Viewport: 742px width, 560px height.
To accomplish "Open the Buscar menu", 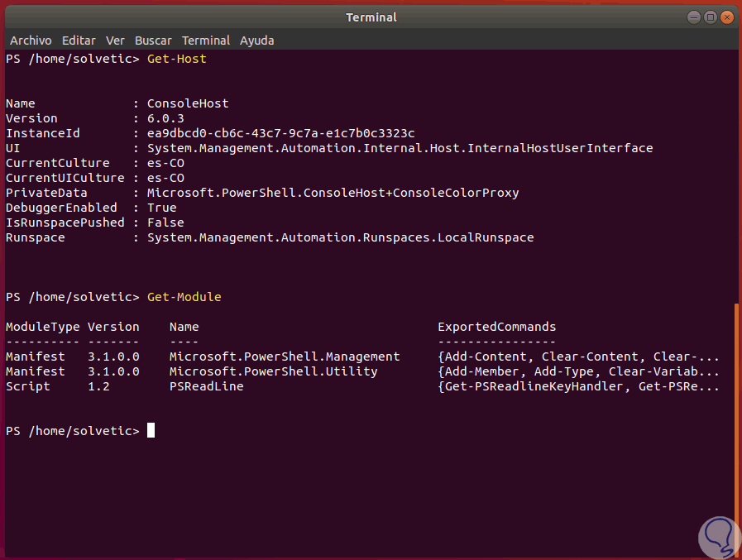I will tap(153, 41).
